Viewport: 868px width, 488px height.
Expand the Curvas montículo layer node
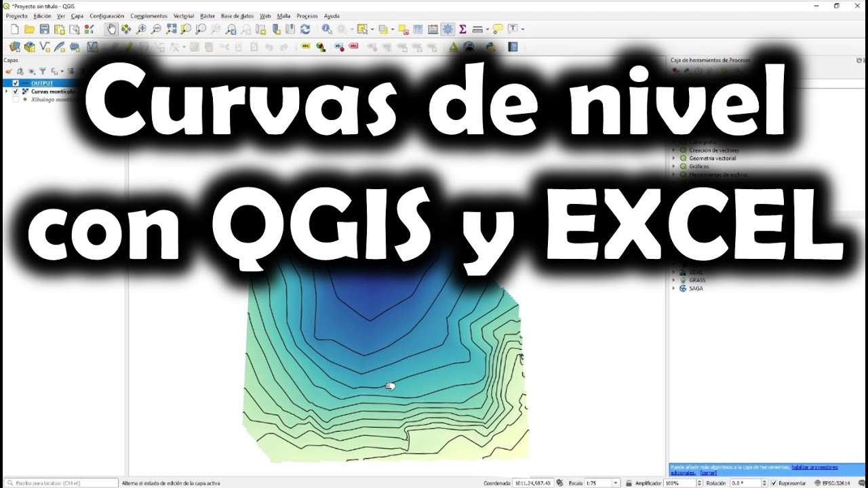7,91
